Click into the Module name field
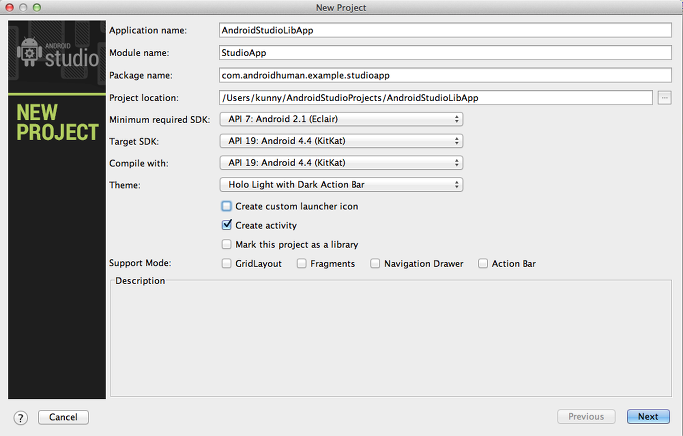 [x=445, y=53]
